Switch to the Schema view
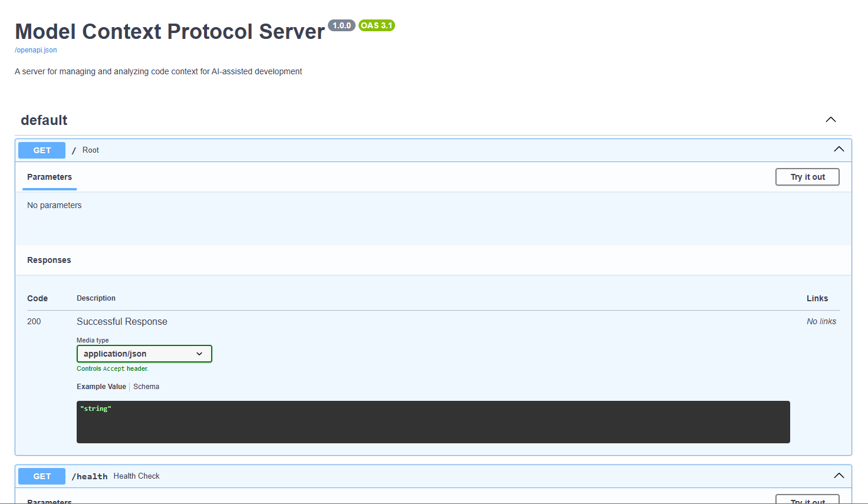Image resolution: width=868 pixels, height=504 pixels. tap(146, 386)
